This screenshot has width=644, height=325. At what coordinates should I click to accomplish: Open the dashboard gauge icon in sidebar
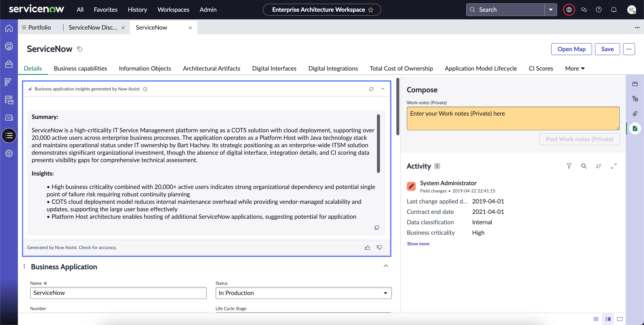[9, 46]
